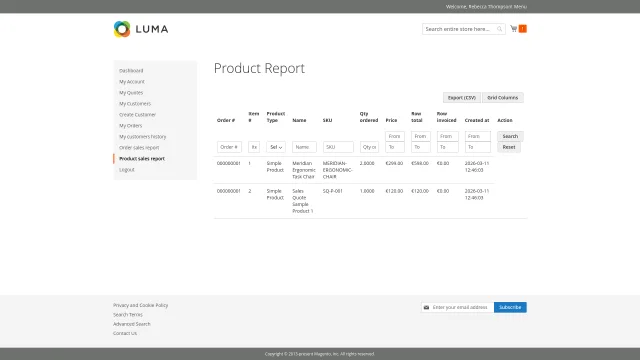640x360 pixels.
Task: Click Sales Quote Sample Product 1 name
Action: (x=302, y=201)
